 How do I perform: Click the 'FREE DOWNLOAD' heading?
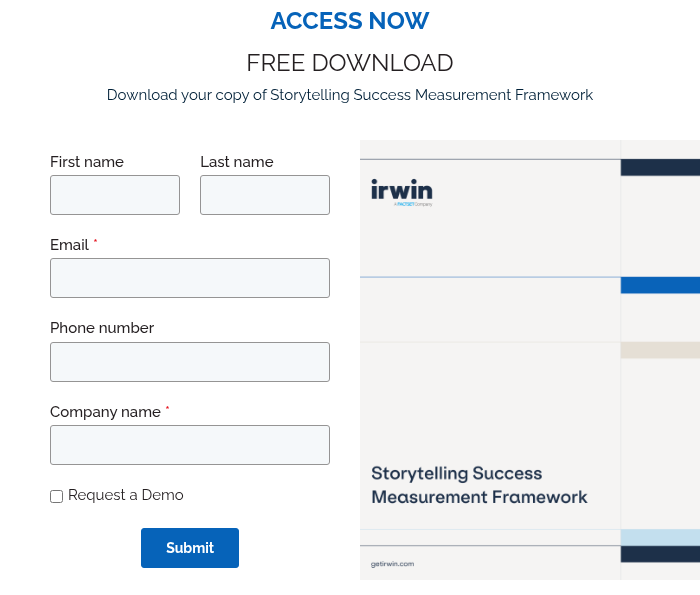coord(350,63)
